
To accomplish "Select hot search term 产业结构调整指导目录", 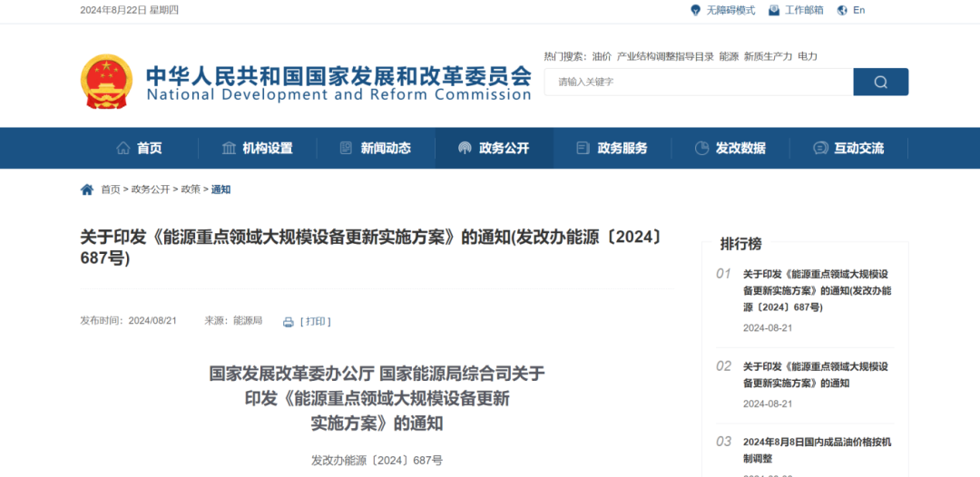I will pos(665,56).
